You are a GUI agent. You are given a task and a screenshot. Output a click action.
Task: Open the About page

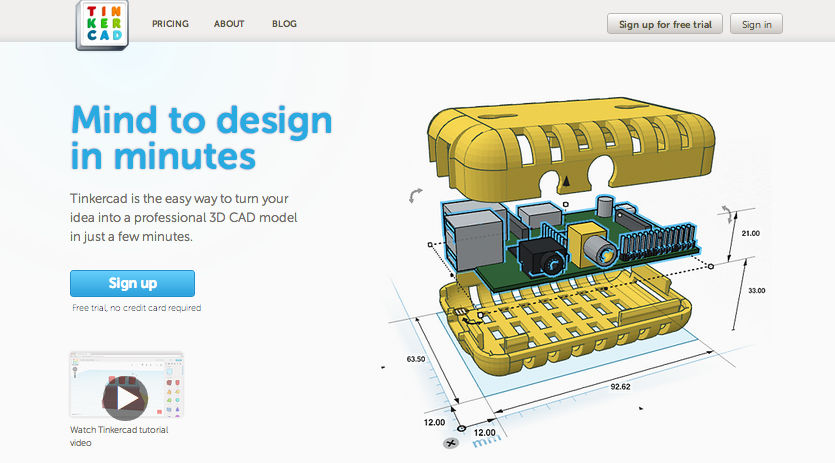229,24
